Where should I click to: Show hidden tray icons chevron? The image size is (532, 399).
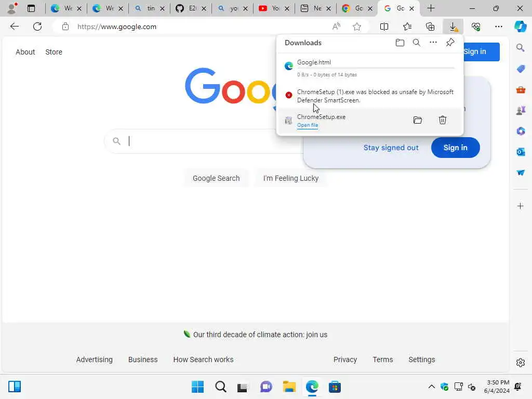431,387
